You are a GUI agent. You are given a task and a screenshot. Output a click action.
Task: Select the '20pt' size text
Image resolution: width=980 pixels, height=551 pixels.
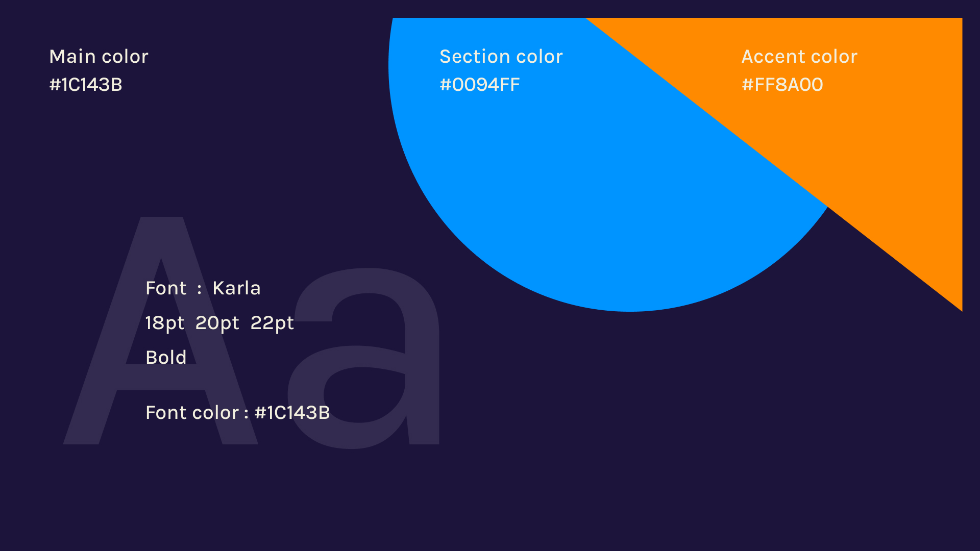click(217, 323)
